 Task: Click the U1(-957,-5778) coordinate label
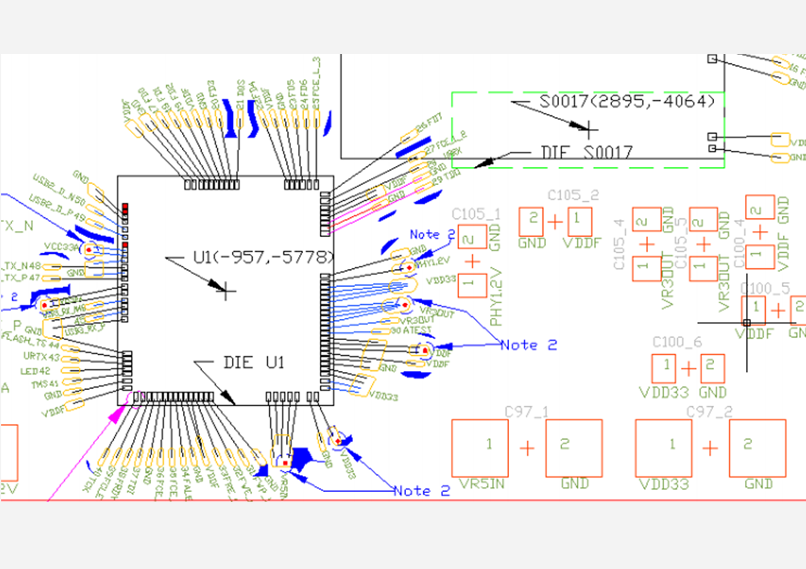(x=262, y=258)
